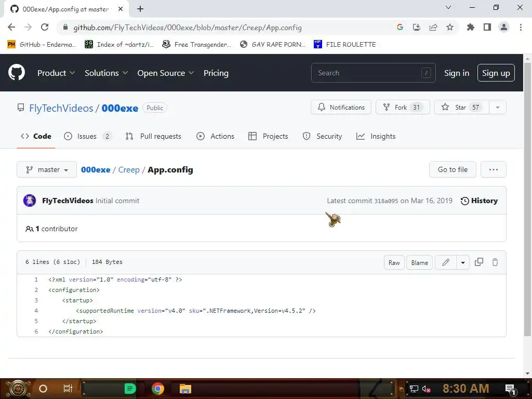Go back with the browser back arrow
The height and width of the screenshot is (399, 532).
click(x=11, y=27)
